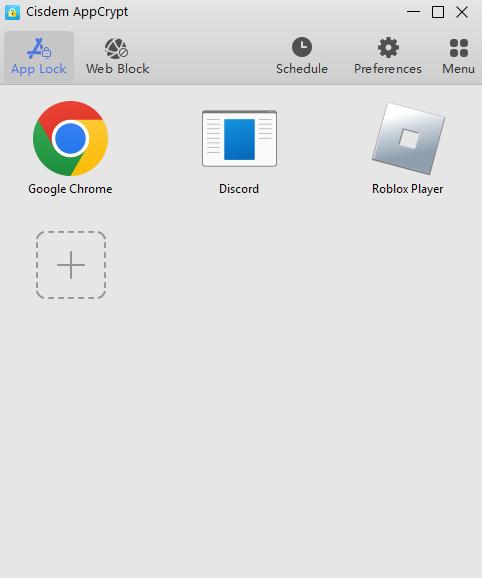Viewport: 482px width, 578px height.
Task: Click the Roblox Player name label
Action: pos(408,189)
